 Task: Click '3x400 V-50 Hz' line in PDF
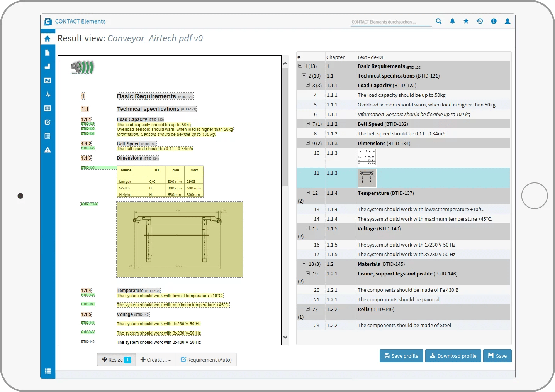pos(159,342)
